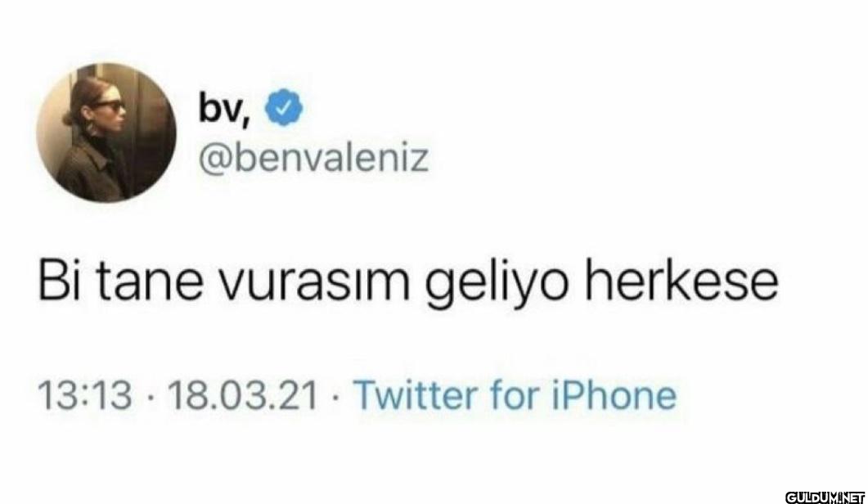Open the circular profile picture
The width and height of the screenshot is (868, 504).
pos(106,133)
